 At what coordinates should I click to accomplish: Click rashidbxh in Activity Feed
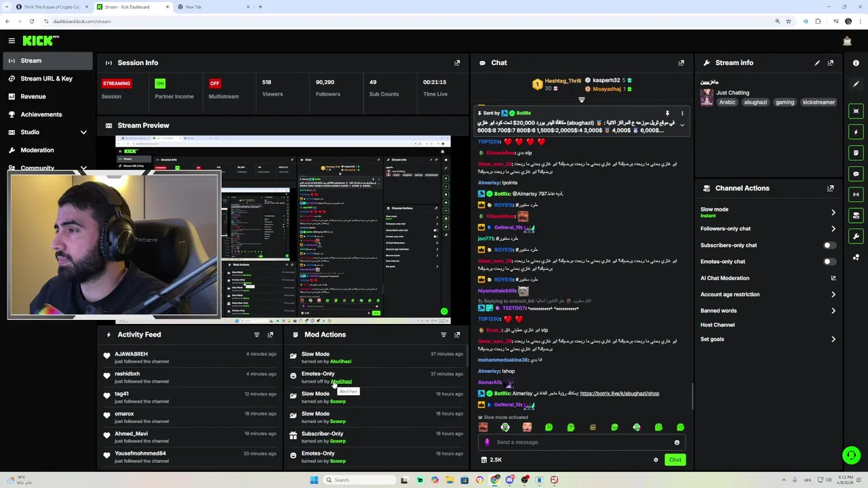click(127, 374)
